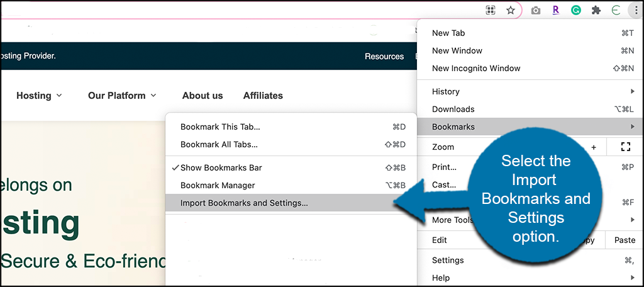
Task: Enter fullscreen with the zoom fullscreen icon
Action: (x=625, y=147)
